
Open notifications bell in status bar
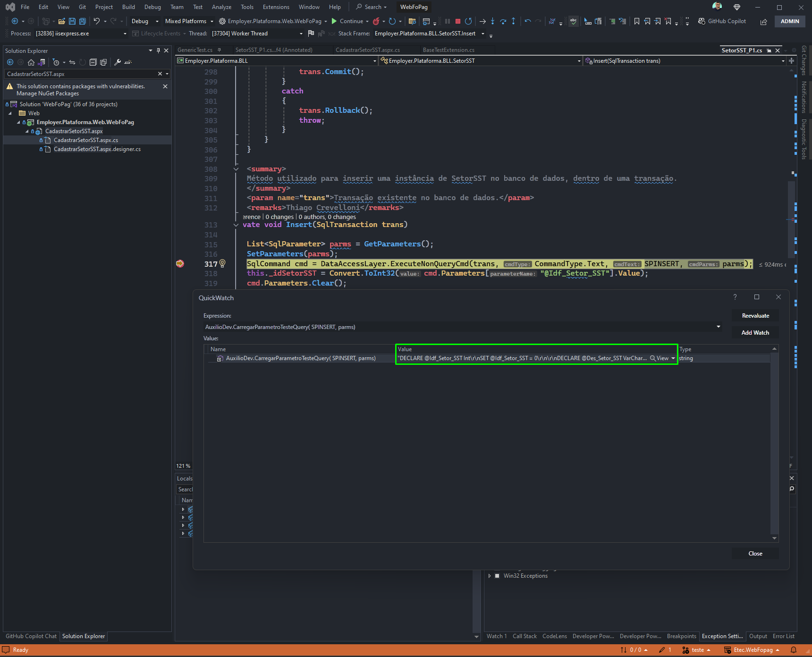(794, 650)
